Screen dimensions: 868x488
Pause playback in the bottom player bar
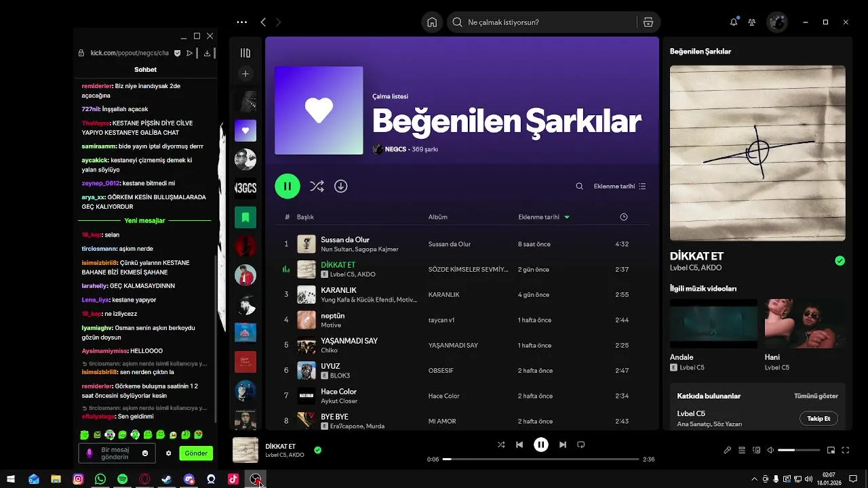click(540, 445)
